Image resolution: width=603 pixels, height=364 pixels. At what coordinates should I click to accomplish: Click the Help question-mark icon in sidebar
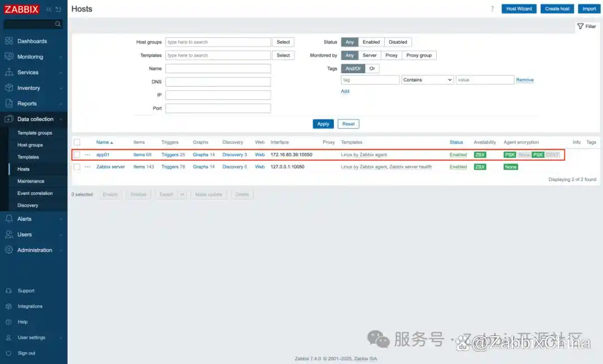point(8,322)
